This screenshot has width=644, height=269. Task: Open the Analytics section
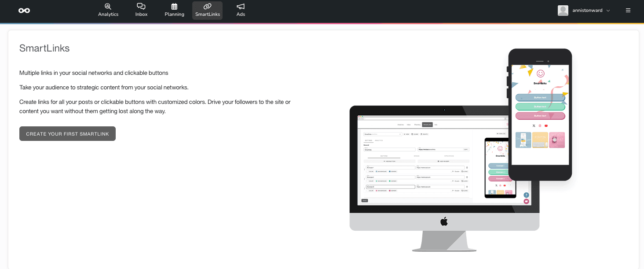pyautogui.click(x=108, y=10)
